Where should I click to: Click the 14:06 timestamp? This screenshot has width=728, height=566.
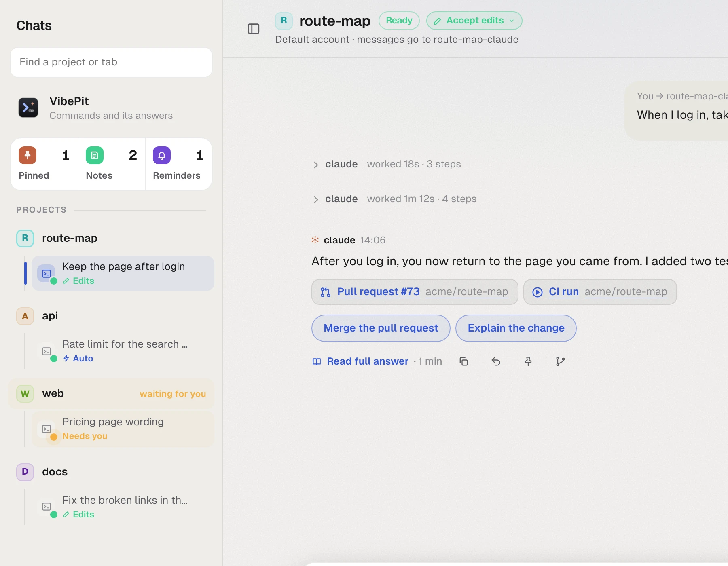click(373, 240)
